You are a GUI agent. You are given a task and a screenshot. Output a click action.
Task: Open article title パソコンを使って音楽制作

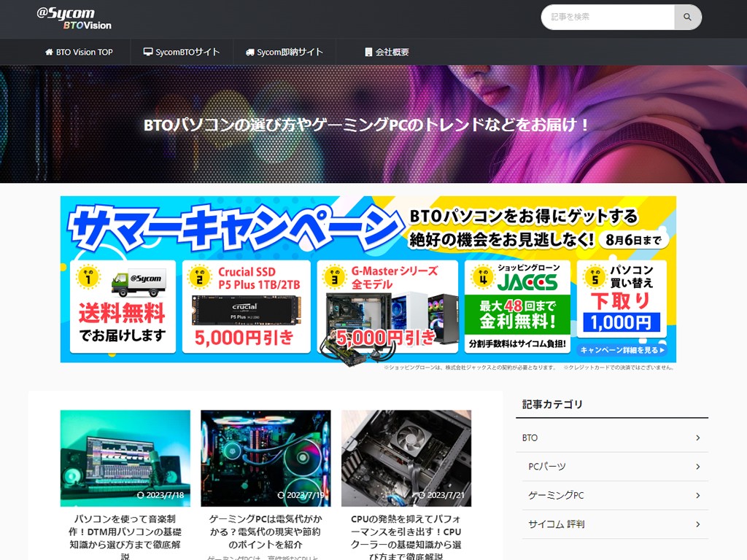(x=125, y=537)
